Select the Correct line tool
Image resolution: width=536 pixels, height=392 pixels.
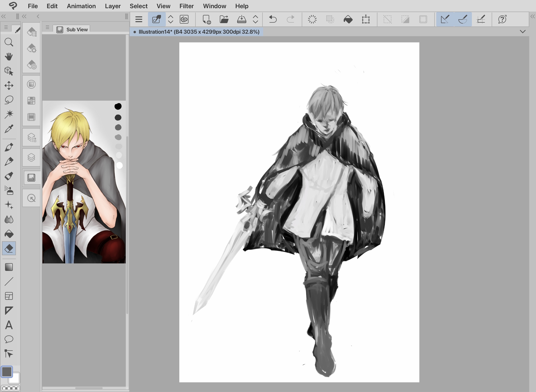point(9,354)
